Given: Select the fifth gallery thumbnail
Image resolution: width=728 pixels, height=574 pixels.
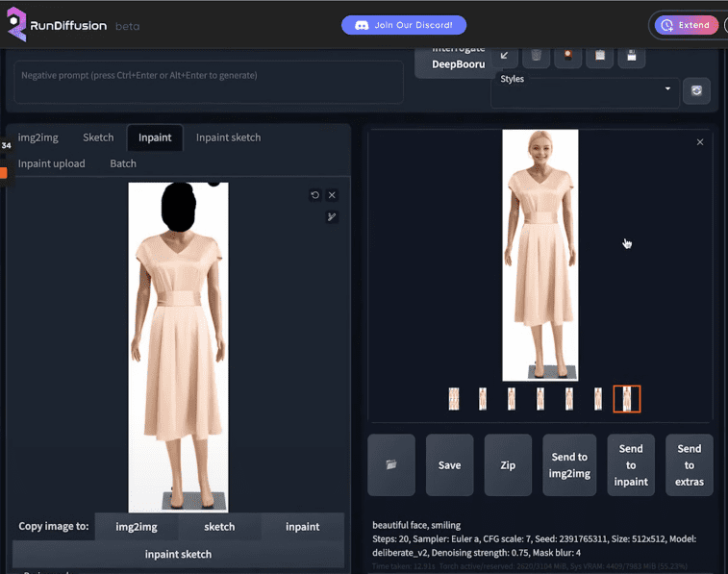Looking at the screenshot, I should (x=569, y=399).
